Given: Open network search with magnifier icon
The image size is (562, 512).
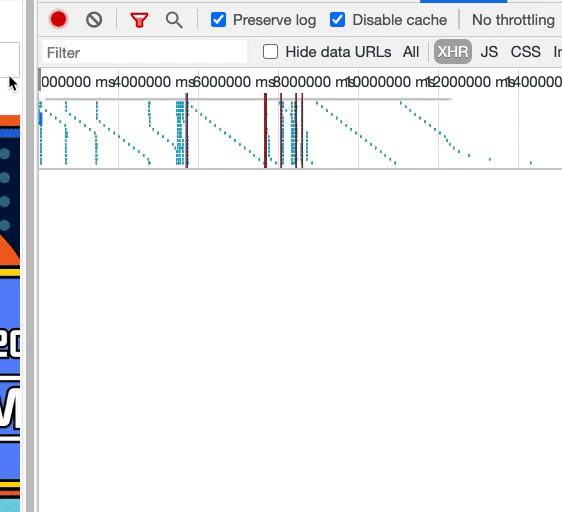Looking at the screenshot, I should tap(174, 20).
